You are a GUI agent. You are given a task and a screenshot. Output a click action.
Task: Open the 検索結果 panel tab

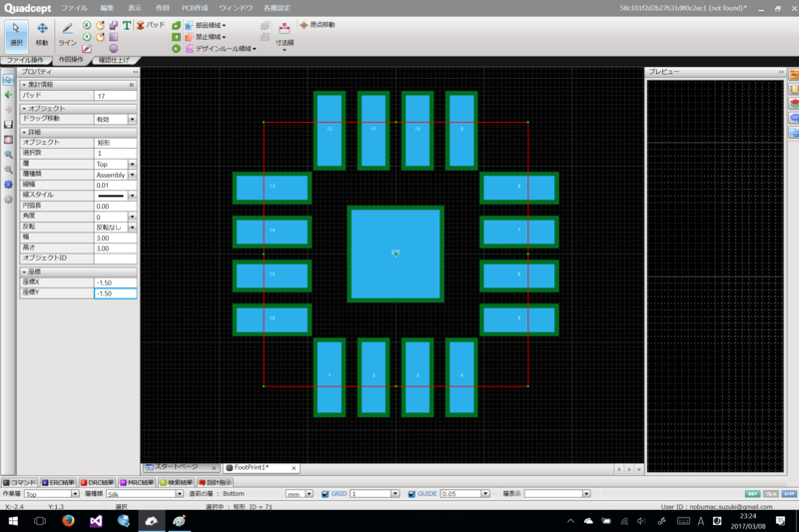tap(176, 483)
